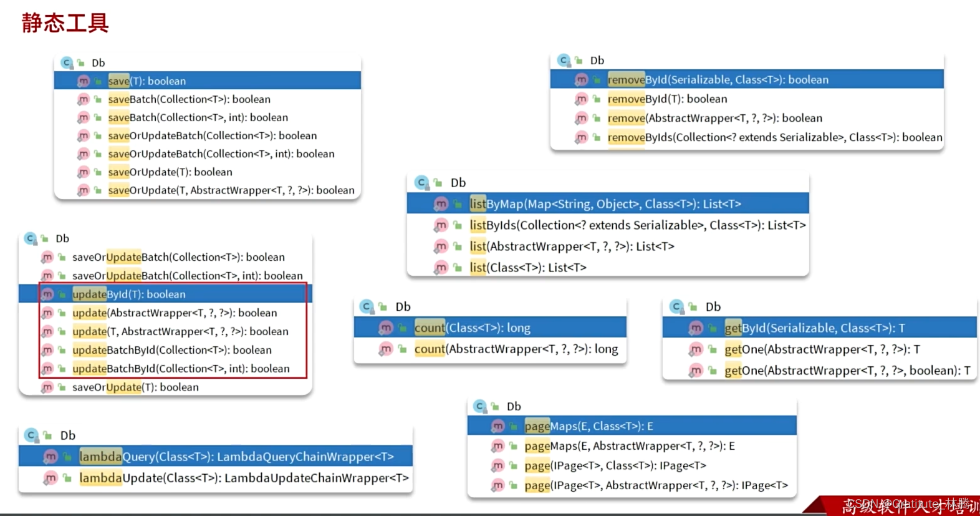Select listByMap(Map<String, Object>, Class<T>) row
The image size is (980, 516).
pyautogui.click(x=608, y=204)
